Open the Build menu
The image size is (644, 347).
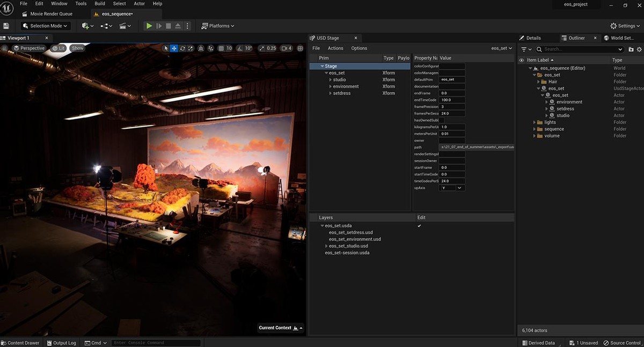click(x=100, y=4)
